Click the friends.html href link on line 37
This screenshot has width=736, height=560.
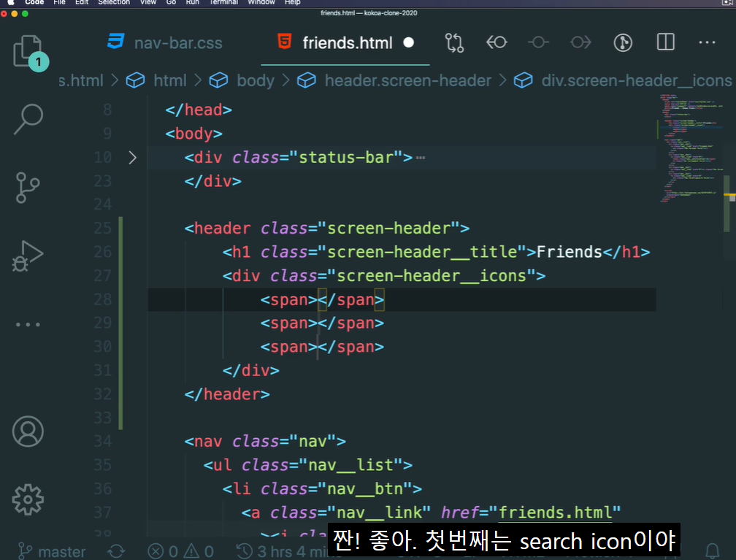tap(555, 513)
